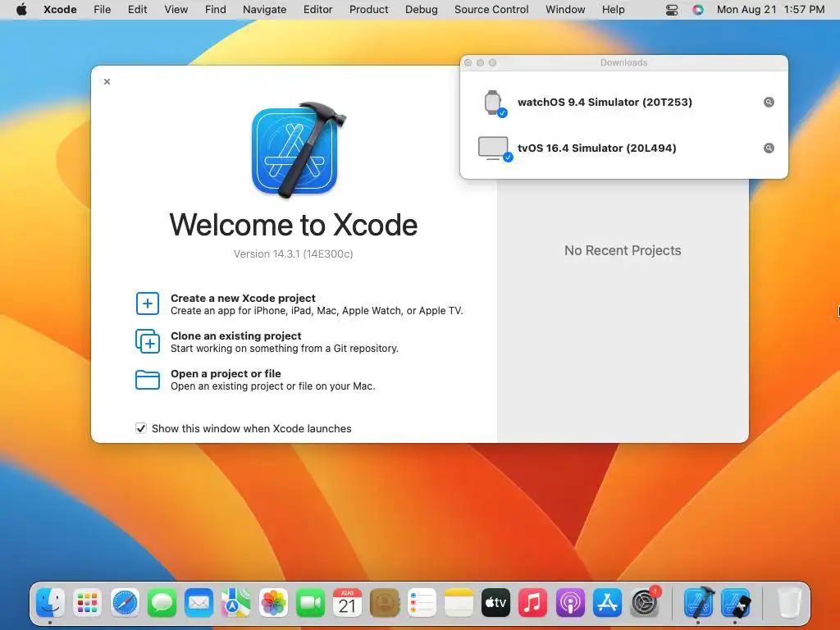Open the File menu
Image resolution: width=840 pixels, height=630 pixels.
pos(102,10)
